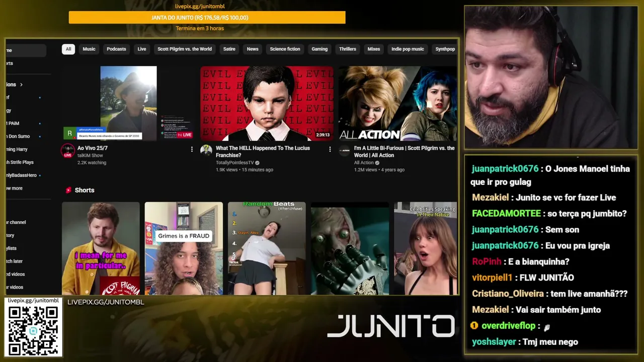Select the All filter chip
644x362 pixels.
(x=68, y=49)
